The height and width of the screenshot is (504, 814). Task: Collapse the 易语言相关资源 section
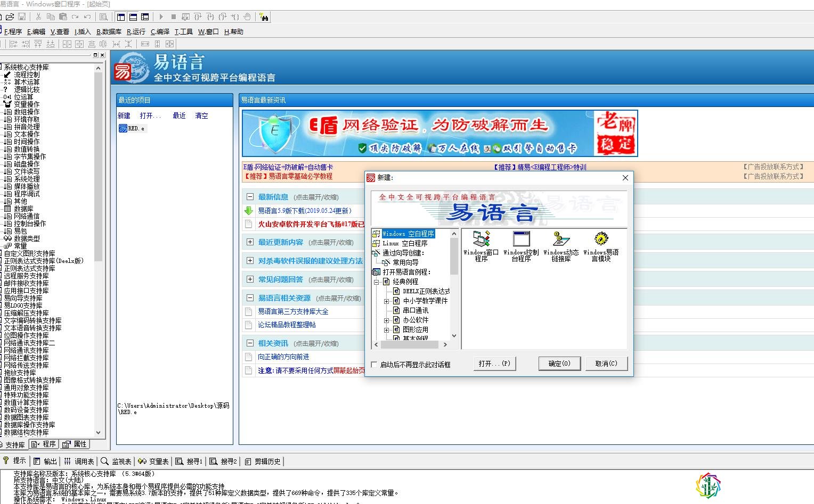tap(249, 298)
